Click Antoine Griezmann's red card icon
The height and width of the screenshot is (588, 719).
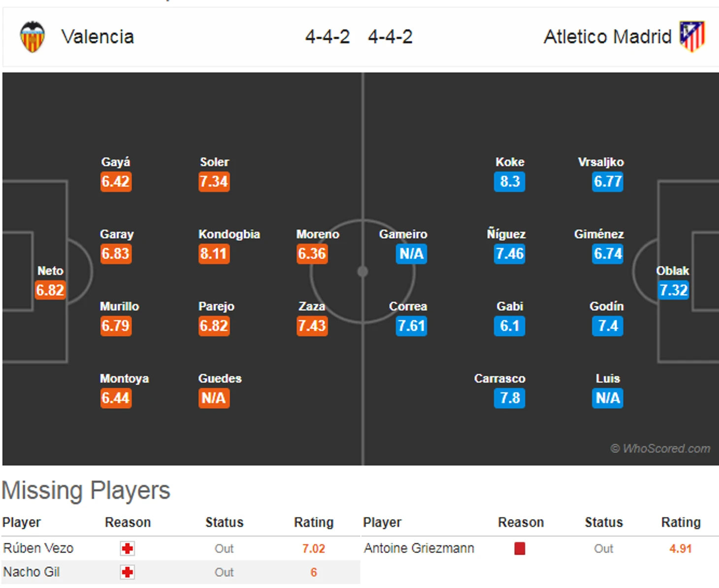(x=520, y=548)
